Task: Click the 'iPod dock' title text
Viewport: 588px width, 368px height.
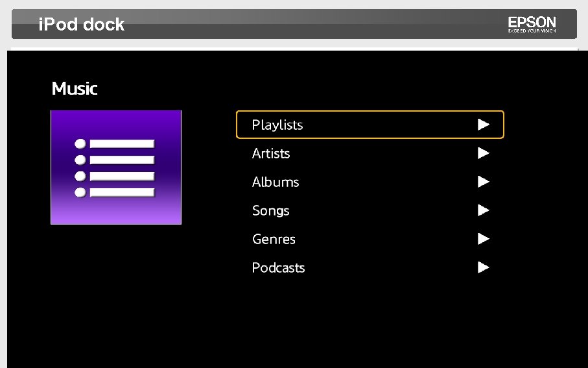Action: pos(82,25)
